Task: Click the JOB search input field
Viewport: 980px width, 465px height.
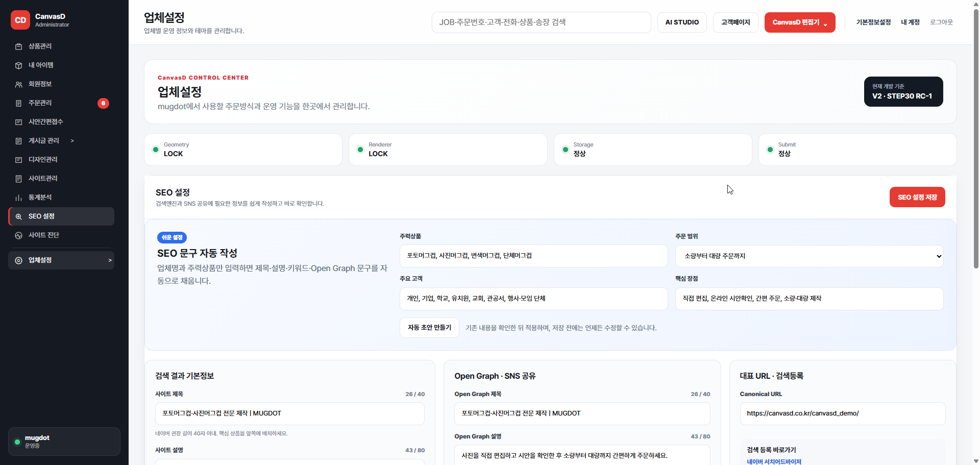Action: point(541,22)
